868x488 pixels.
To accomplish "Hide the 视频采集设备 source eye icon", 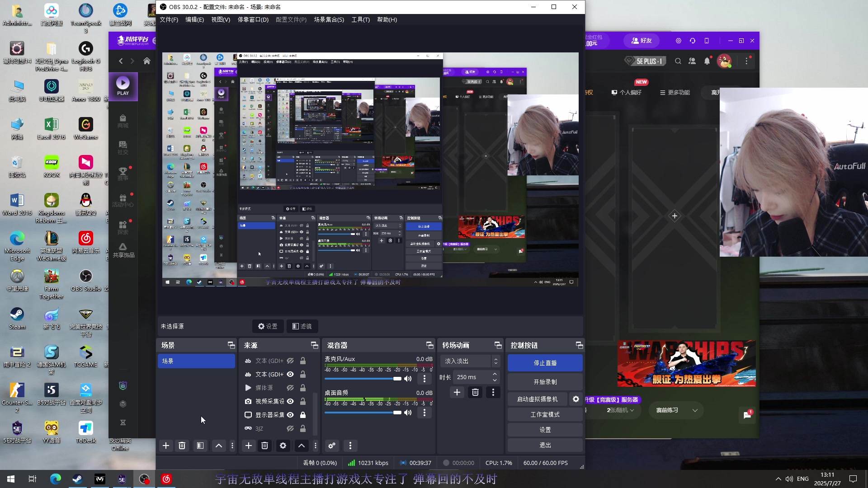I will tap(290, 401).
